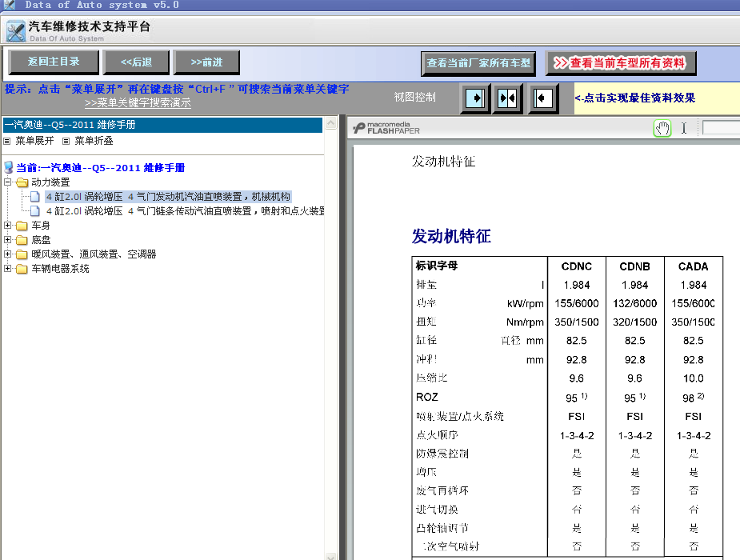Viewport: 740px width, 560px height.
Task: Click the 返回主目录 button
Action: pyautogui.click(x=54, y=62)
